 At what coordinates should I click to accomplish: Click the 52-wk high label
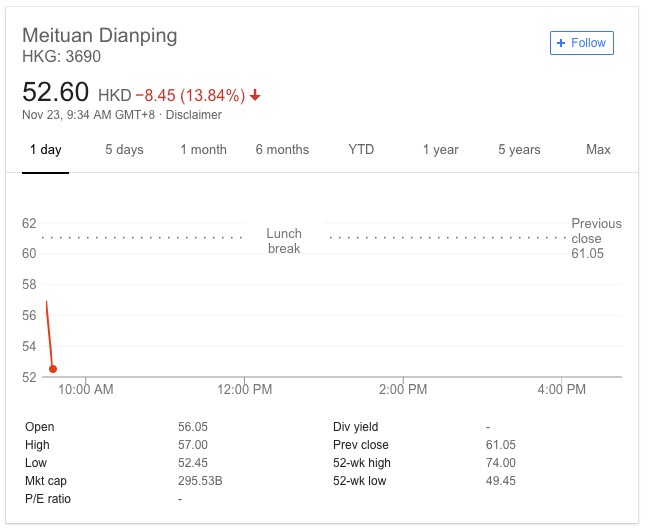[362, 463]
